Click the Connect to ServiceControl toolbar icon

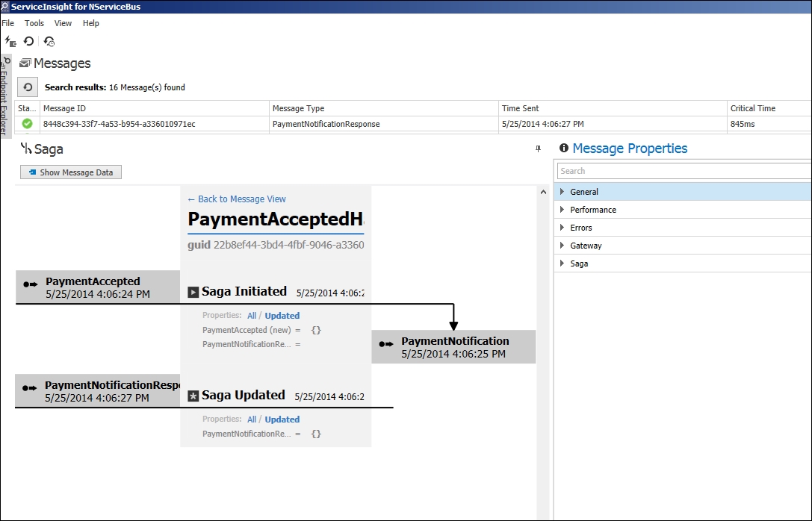click(x=10, y=41)
